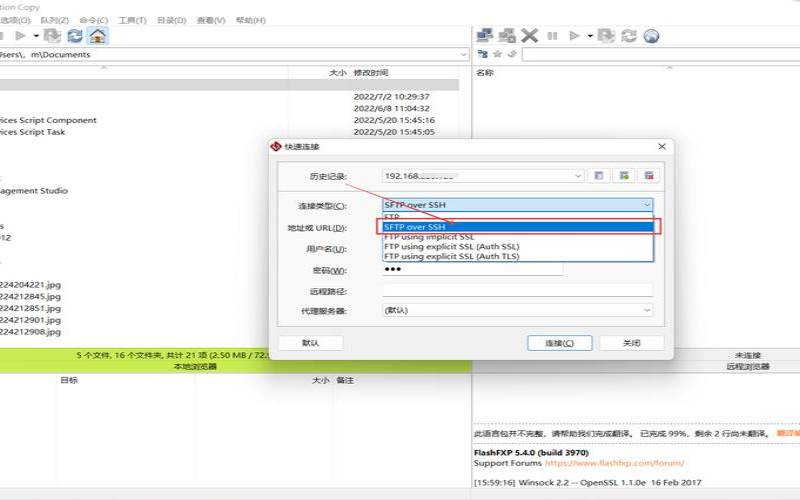
Task: Click the remote pane pause icon
Action: pos(552,36)
